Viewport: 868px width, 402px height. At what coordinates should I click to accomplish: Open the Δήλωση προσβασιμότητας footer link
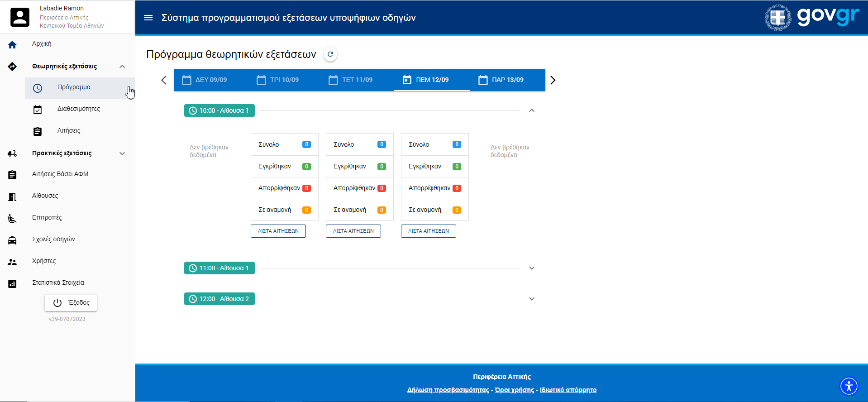448,390
